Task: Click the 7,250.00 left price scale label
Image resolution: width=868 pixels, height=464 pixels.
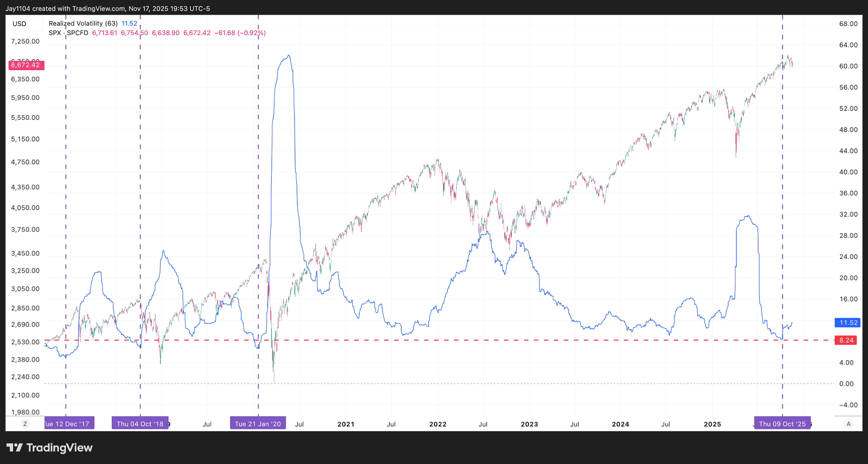Action: 25,41
